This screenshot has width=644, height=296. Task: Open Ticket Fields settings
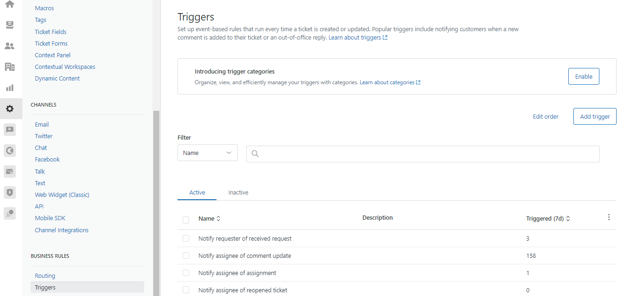click(x=51, y=32)
